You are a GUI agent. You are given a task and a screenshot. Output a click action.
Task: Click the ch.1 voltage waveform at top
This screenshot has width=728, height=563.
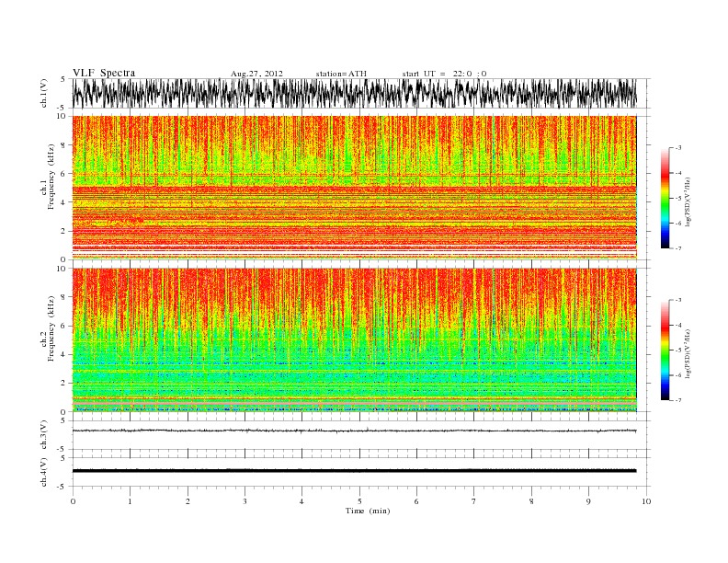(x=354, y=93)
